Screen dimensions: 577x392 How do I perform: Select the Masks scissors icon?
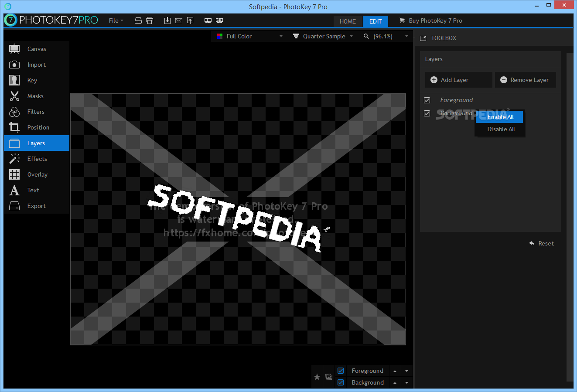click(14, 96)
